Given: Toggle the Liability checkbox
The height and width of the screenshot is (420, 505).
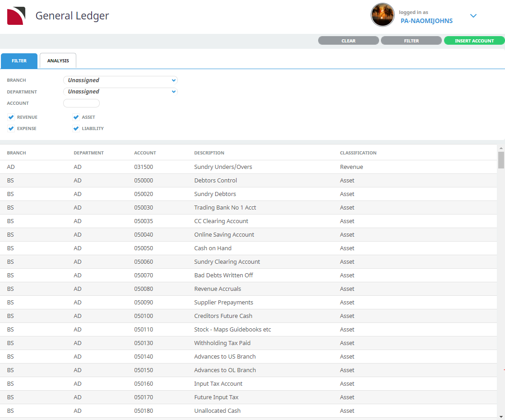Looking at the screenshot, I should [76, 129].
